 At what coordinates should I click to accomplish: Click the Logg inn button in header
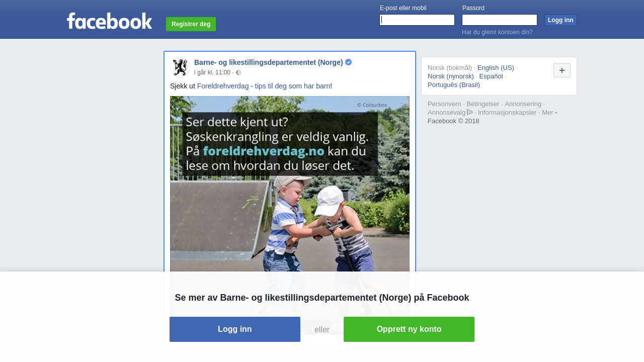click(560, 20)
